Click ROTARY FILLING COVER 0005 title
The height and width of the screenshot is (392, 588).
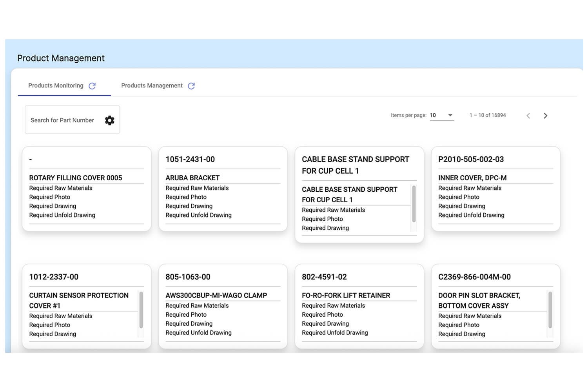[76, 178]
